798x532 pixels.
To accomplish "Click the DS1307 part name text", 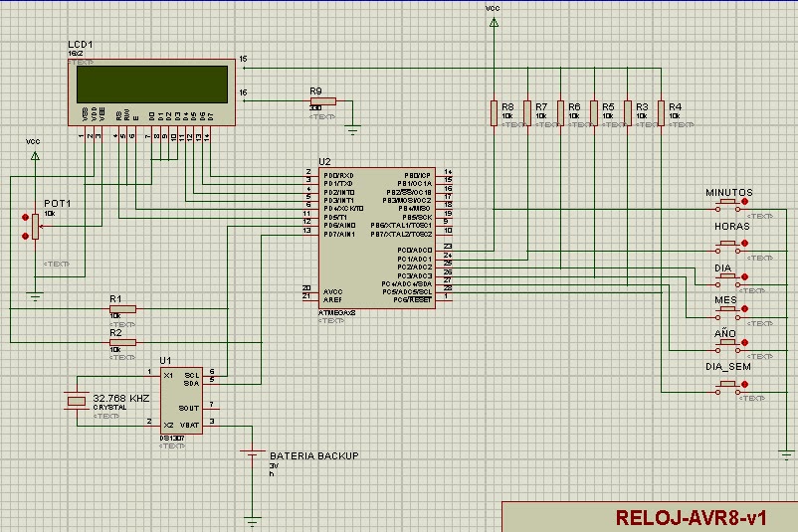I will pyautogui.click(x=172, y=439).
